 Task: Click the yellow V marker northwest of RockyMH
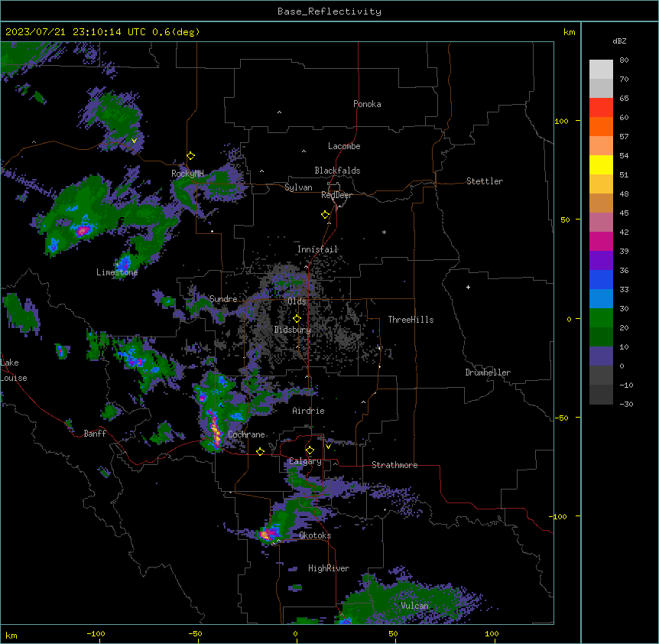click(134, 141)
